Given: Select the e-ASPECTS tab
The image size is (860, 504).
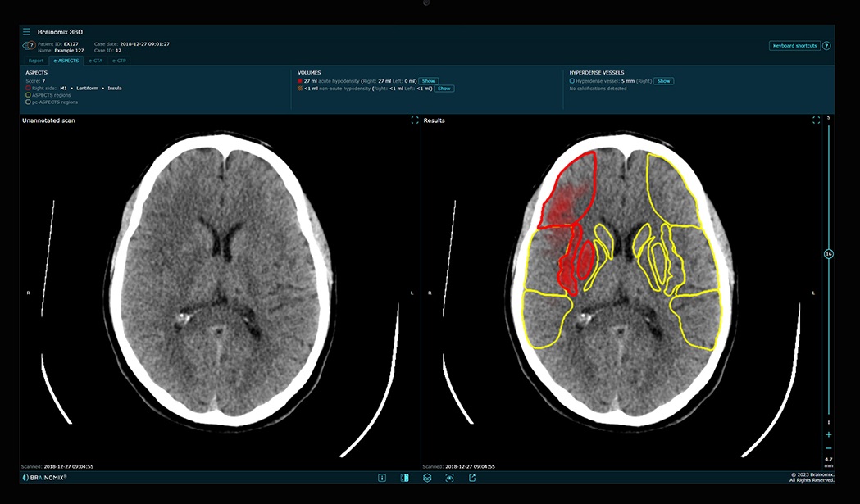Looking at the screenshot, I should [66, 61].
